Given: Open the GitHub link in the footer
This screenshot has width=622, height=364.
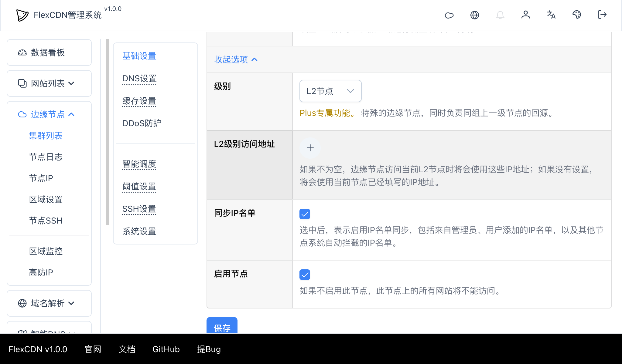Looking at the screenshot, I should click(x=166, y=349).
